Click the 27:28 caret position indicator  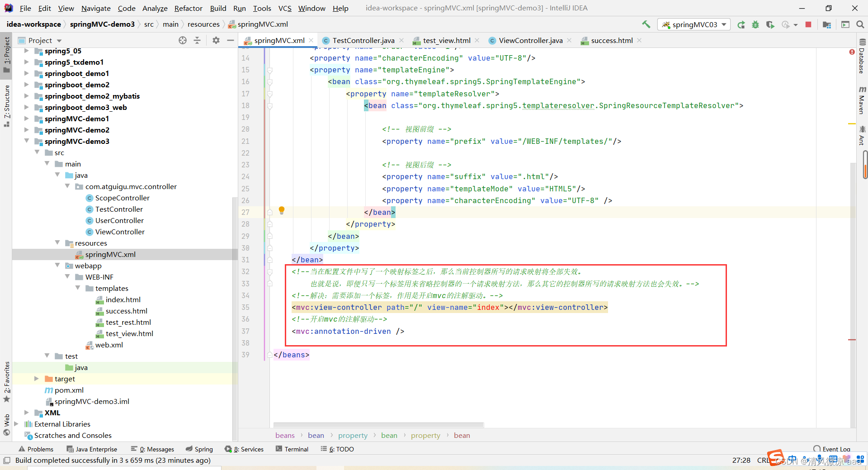tap(741, 460)
